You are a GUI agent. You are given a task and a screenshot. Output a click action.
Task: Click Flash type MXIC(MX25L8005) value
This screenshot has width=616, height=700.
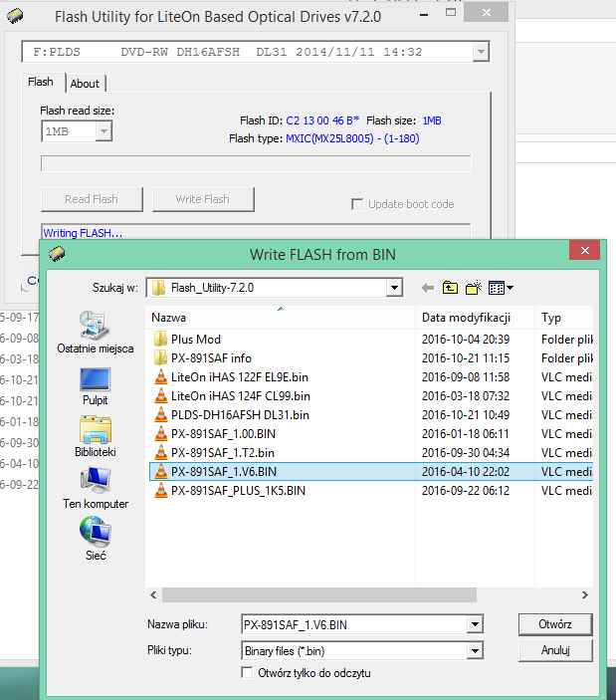pos(352,138)
